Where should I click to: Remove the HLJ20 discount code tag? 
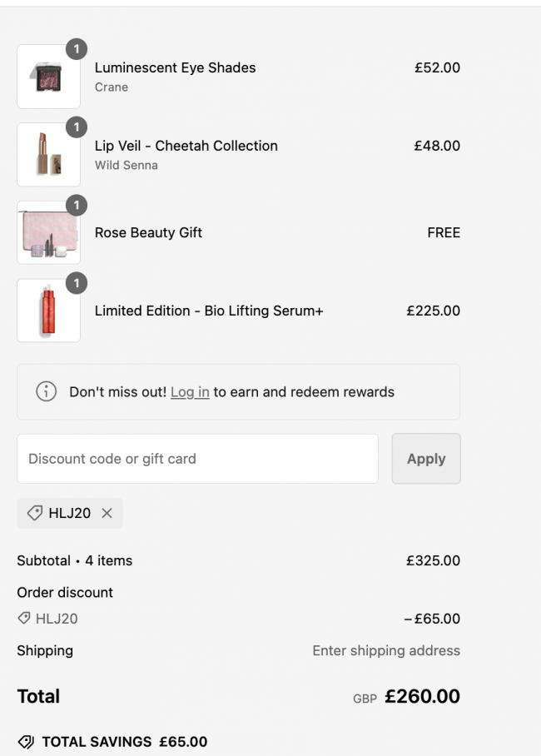pos(107,514)
